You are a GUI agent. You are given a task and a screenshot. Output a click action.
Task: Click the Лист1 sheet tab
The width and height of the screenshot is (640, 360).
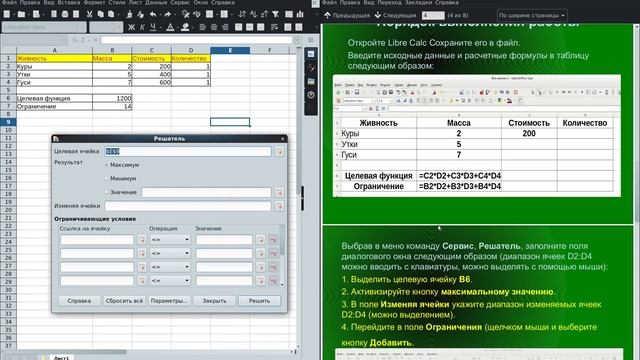62,358
